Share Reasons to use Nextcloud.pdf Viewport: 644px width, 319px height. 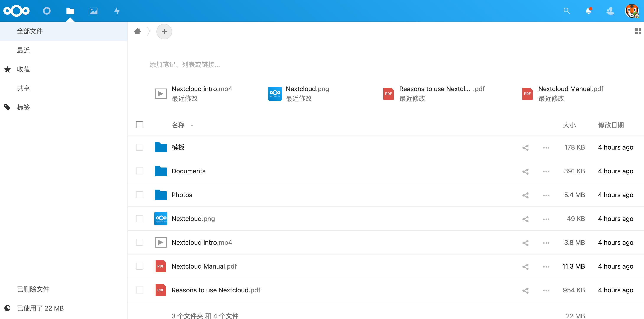[525, 290]
